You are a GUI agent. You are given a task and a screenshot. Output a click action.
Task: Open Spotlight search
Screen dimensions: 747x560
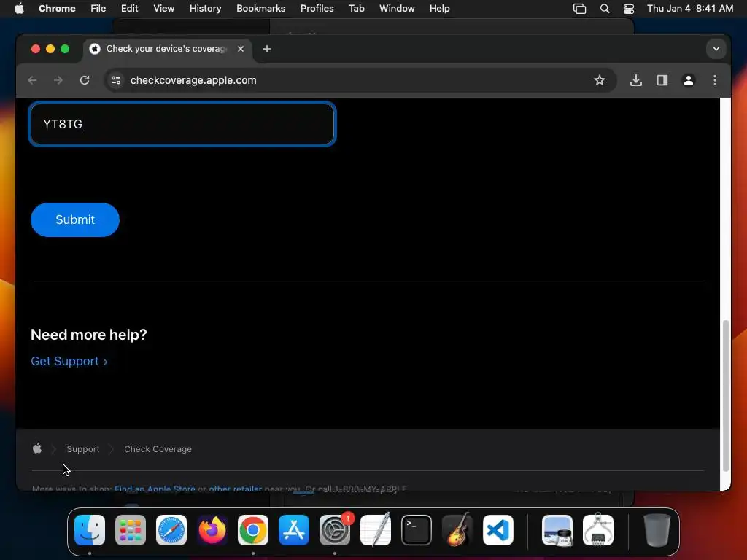pyautogui.click(x=605, y=9)
